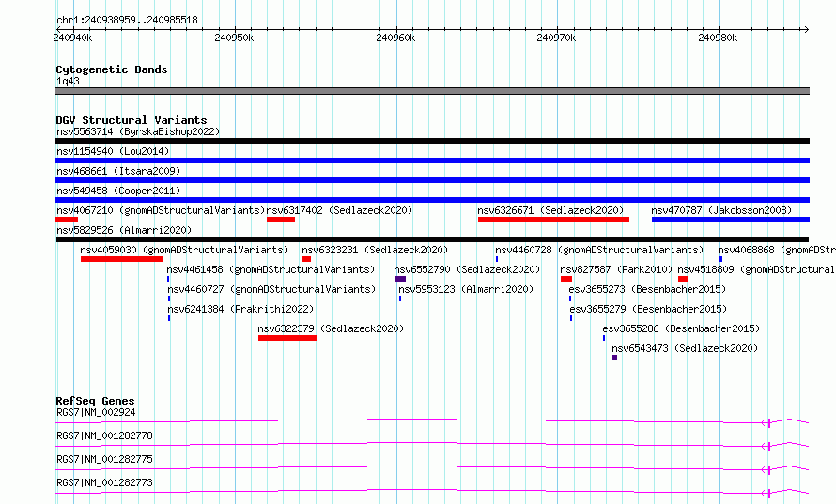The image size is (836, 504).
Task: Click the Cytogenetic Bands track title
Action: [x=112, y=69]
